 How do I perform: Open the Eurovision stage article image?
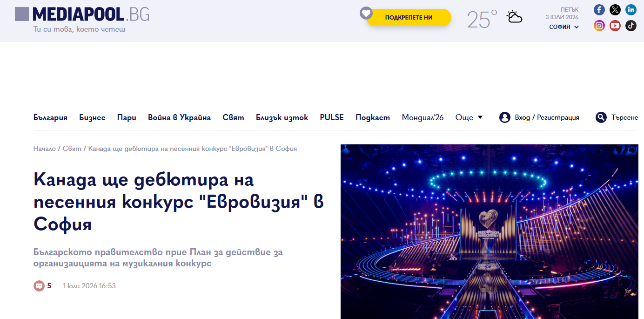click(x=492, y=231)
